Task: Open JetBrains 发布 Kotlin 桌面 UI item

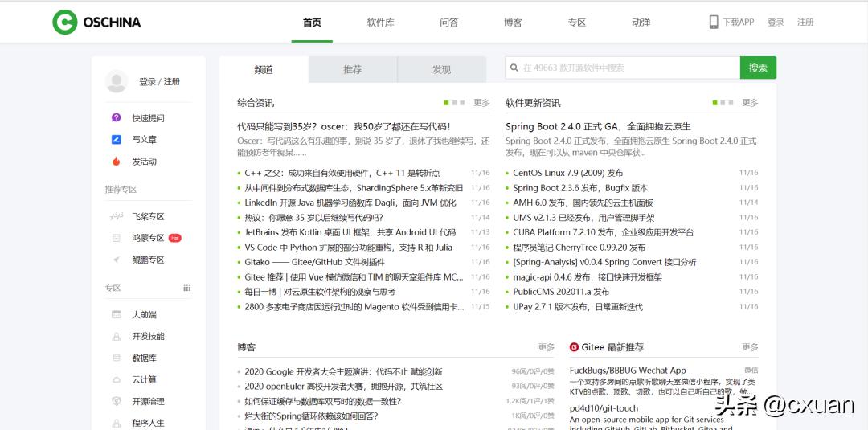Action: pyautogui.click(x=350, y=232)
